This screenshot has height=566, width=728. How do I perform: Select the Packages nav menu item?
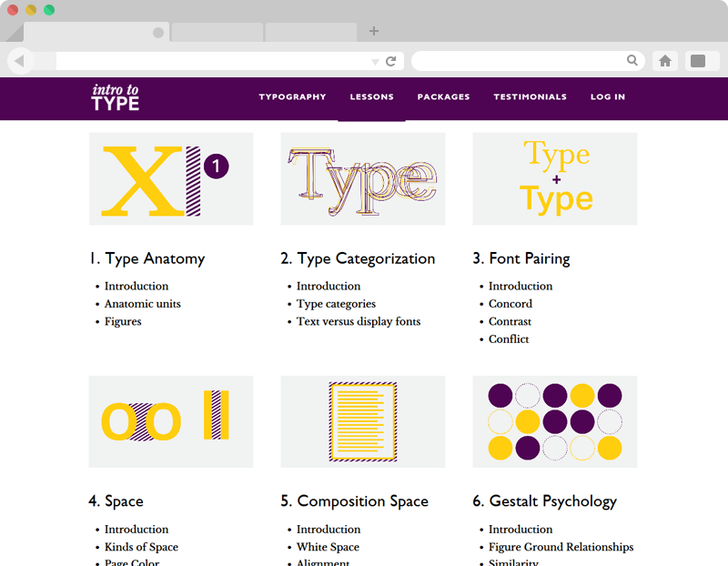coord(443,97)
